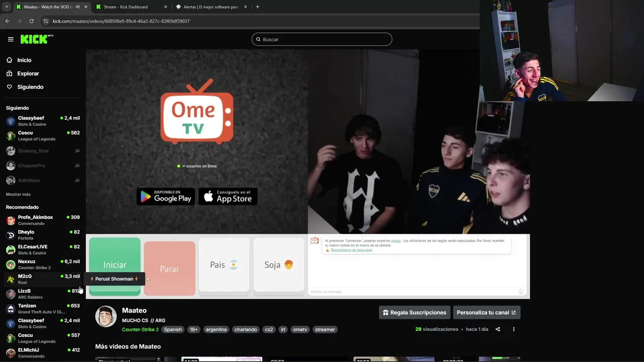Open Siguiendo in sidebar

(x=30, y=87)
